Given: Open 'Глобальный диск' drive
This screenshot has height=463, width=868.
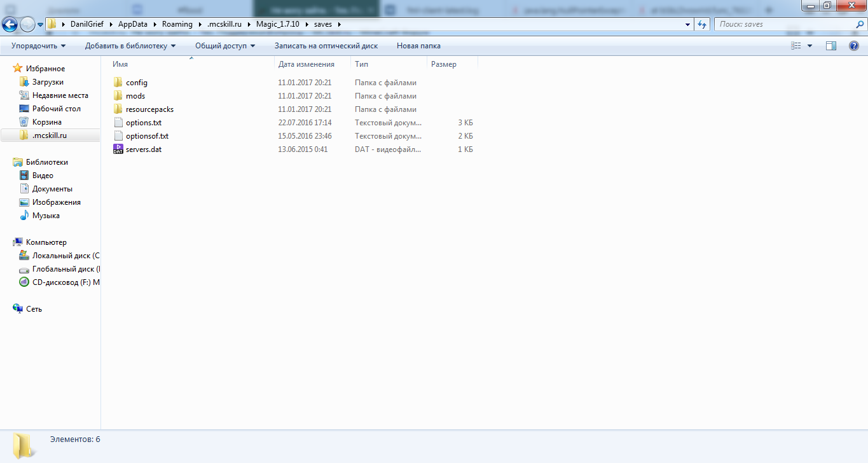Looking at the screenshot, I should tap(66, 269).
